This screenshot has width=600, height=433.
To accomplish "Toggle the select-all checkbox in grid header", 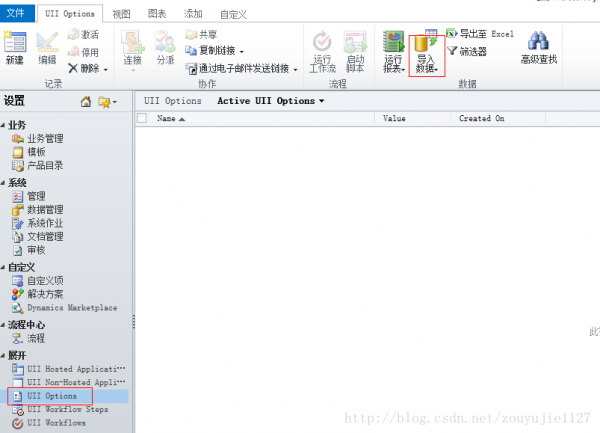I will 142,118.
